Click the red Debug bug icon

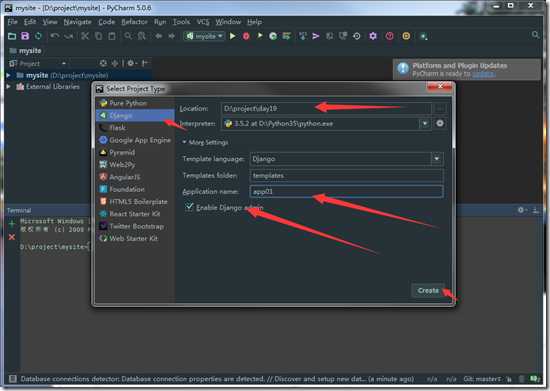[246, 36]
